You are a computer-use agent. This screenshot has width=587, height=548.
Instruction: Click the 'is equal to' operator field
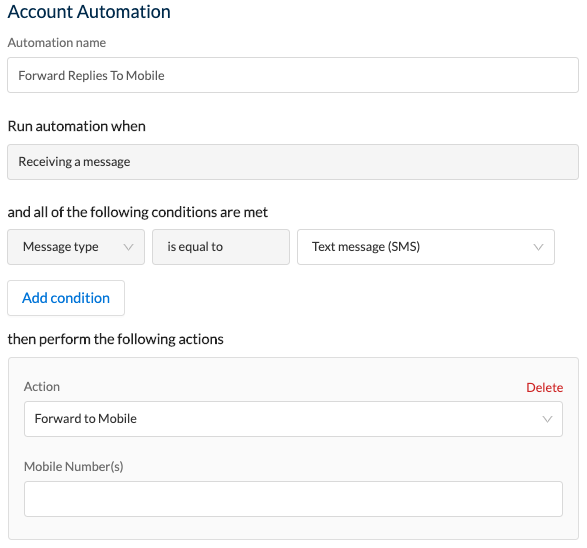point(221,247)
